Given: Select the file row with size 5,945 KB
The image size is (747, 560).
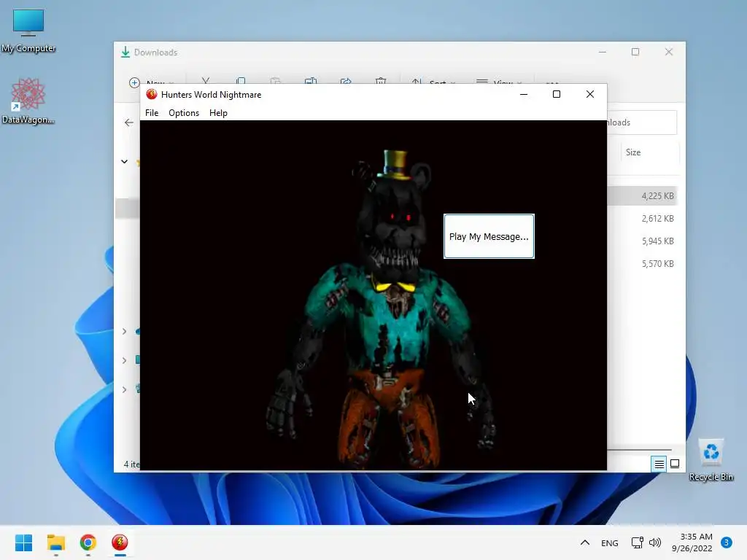Looking at the screenshot, I should pyautogui.click(x=643, y=241).
